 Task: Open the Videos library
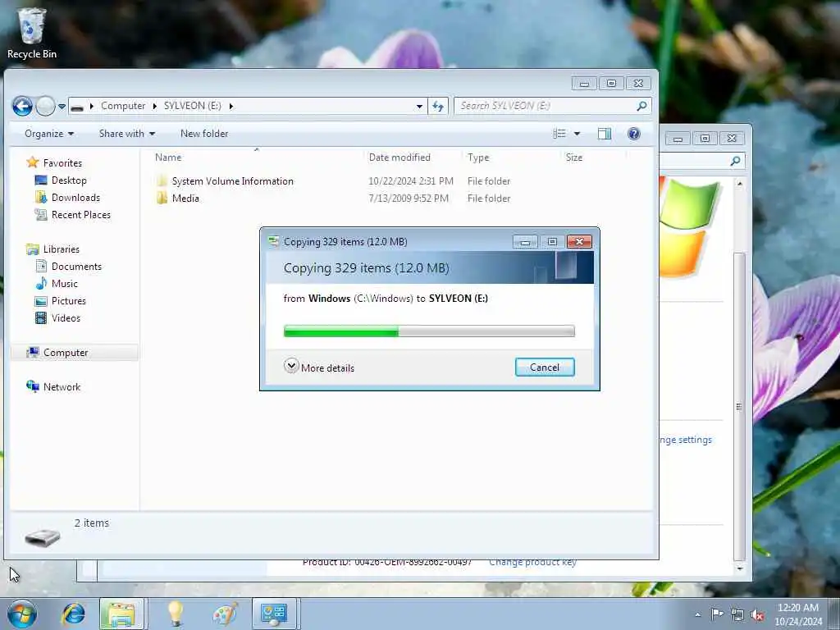[66, 317]
